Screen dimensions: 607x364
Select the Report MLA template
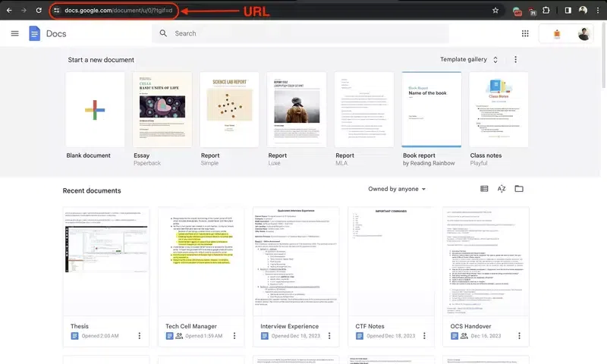tap(364, 109)
